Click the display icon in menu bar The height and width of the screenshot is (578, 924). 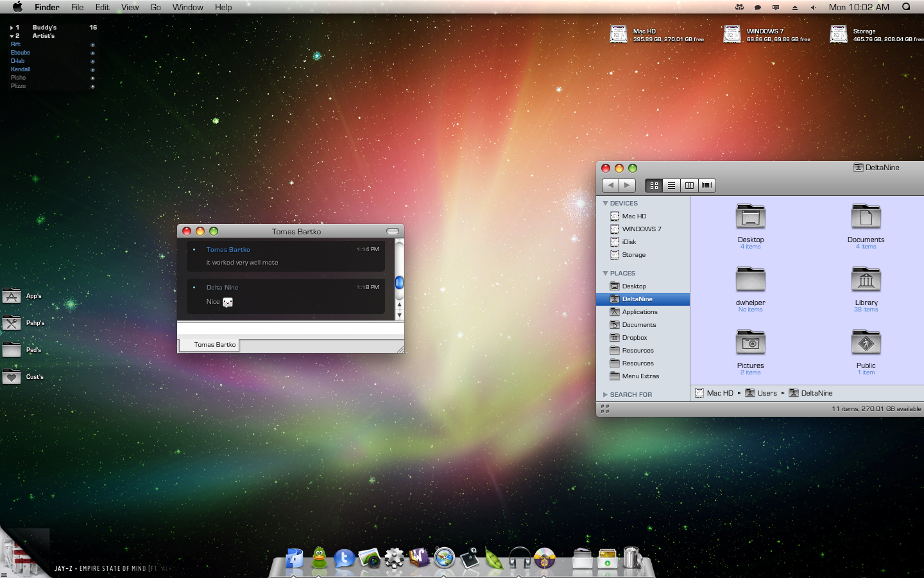(776, 8)
